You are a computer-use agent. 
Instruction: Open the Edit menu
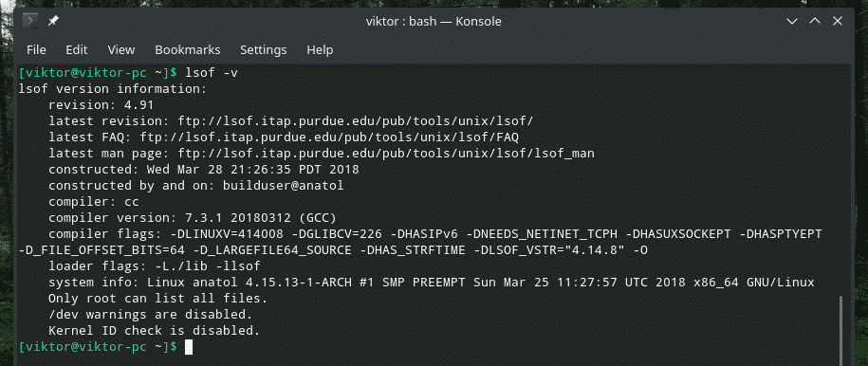coord(77,50)
